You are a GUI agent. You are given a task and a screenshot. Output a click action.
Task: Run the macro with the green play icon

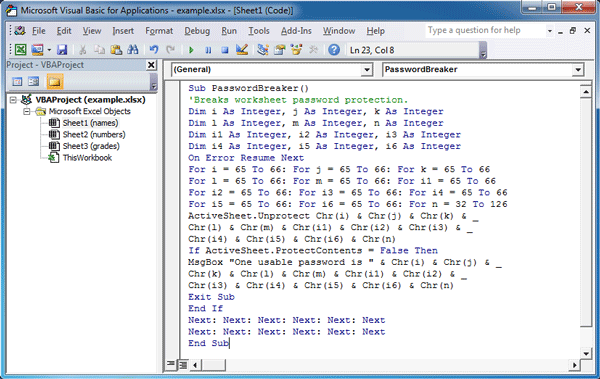point(191,50)
